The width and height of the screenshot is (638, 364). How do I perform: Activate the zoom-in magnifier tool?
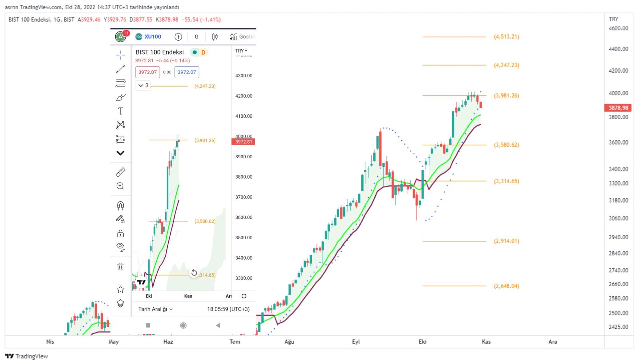120,186
